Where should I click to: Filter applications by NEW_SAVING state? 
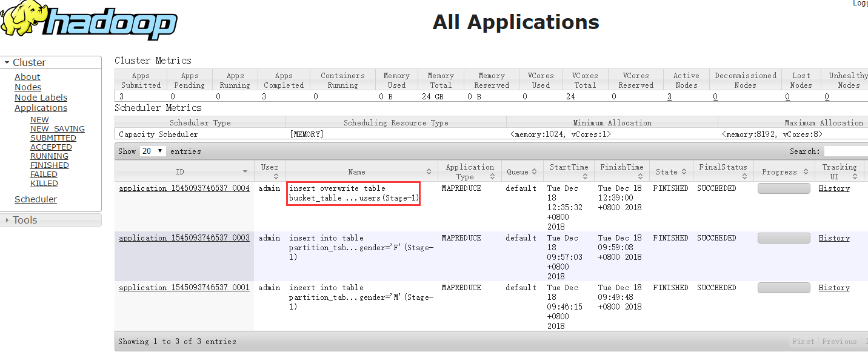point(58,129)
